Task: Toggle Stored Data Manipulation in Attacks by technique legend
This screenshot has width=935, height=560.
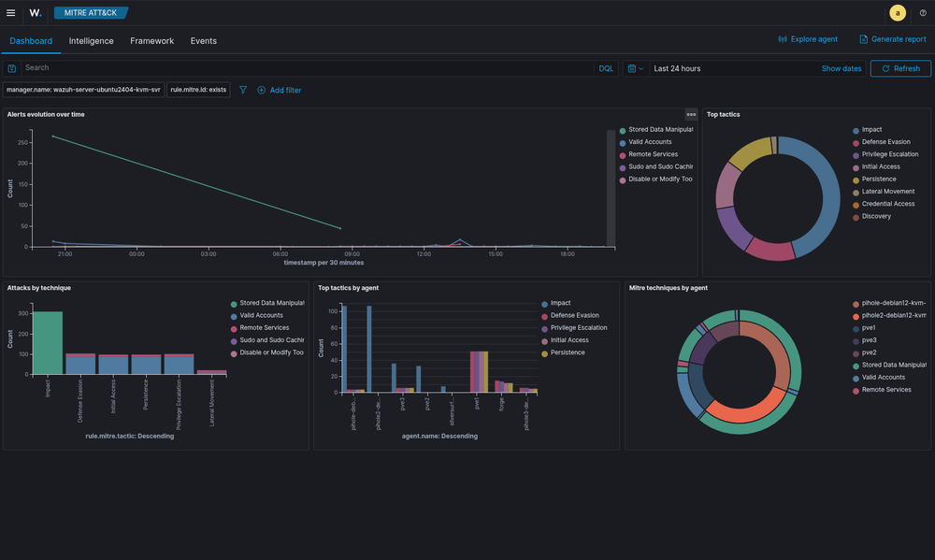Action: (267, 304)
